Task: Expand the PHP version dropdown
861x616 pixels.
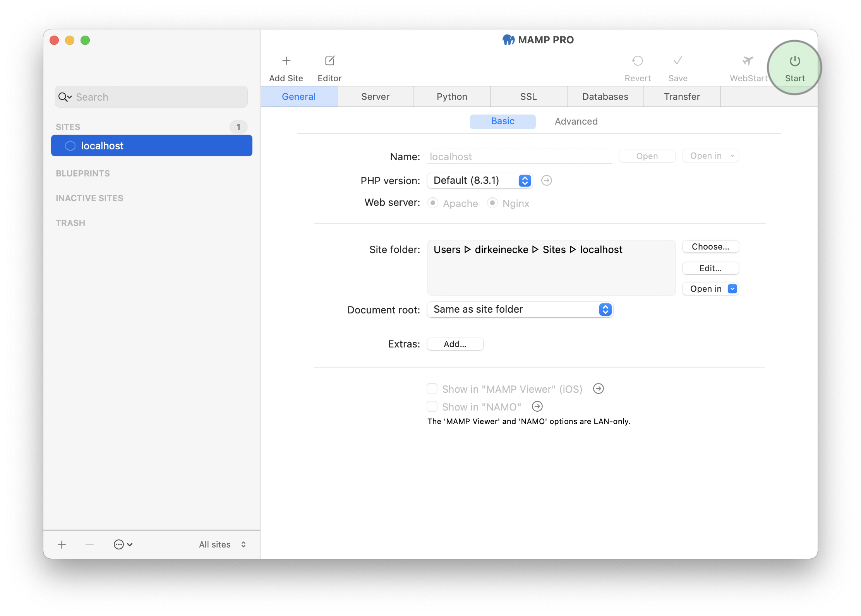Action: (525, 180)
